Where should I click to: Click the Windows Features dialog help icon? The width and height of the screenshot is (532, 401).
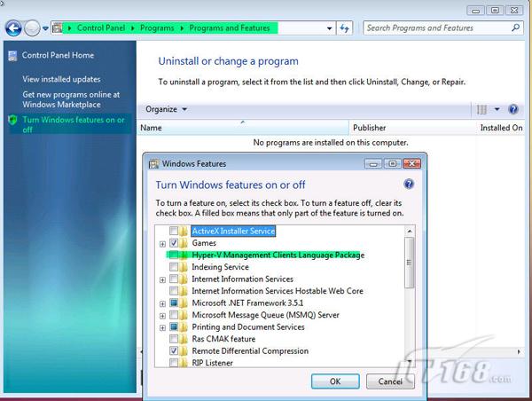[x=409, y=184]
